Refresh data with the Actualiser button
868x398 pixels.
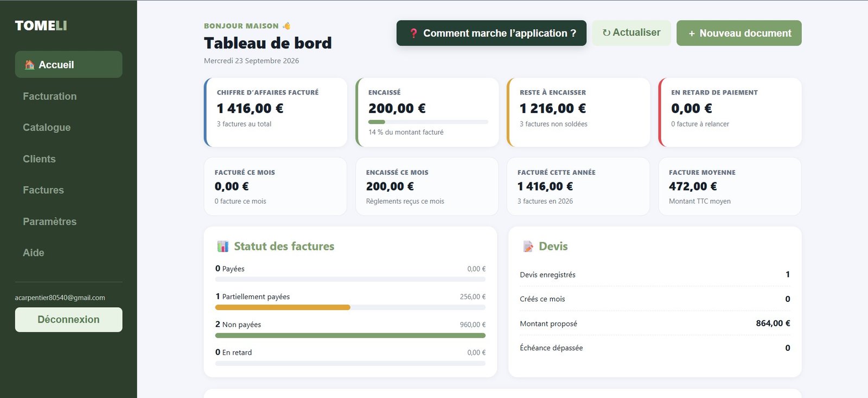coord(631,33)
